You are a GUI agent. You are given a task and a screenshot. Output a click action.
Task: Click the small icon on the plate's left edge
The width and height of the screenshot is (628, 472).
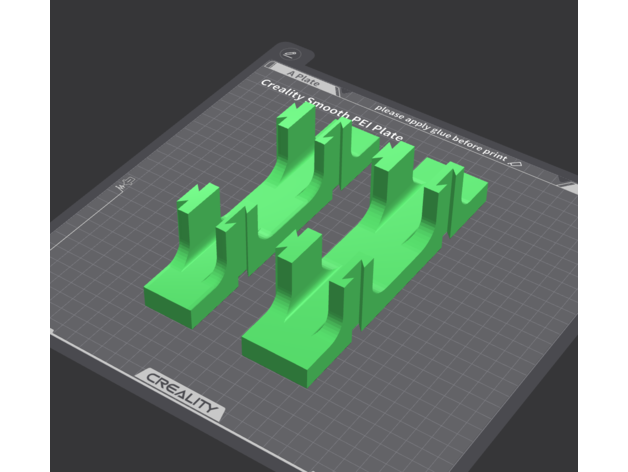(127, 184)
